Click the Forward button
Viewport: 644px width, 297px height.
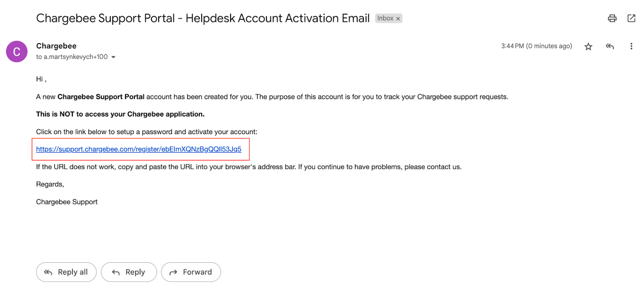(x=191, y=272)
